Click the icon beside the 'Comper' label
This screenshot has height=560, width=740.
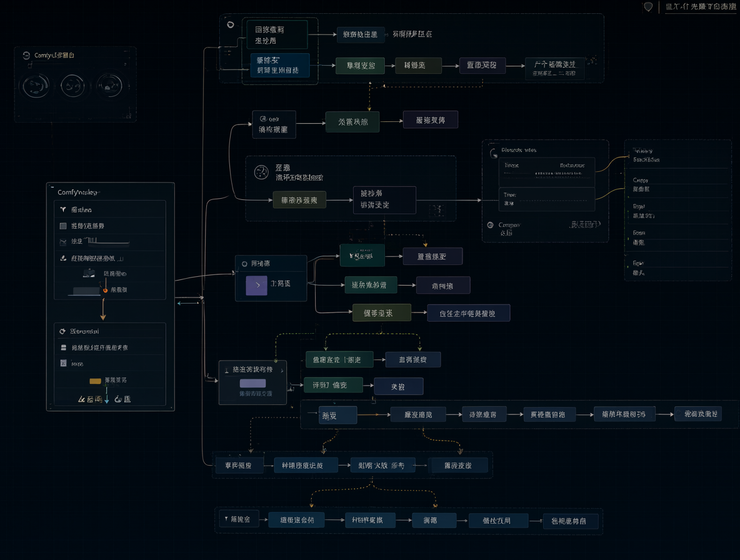point(491,225)
